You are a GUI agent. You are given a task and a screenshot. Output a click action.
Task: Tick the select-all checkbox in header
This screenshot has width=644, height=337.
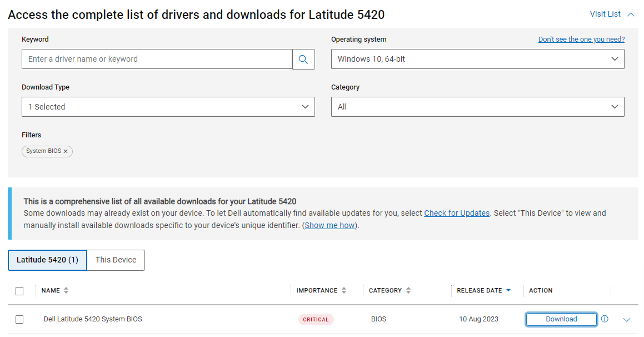[x=19, y=291]
